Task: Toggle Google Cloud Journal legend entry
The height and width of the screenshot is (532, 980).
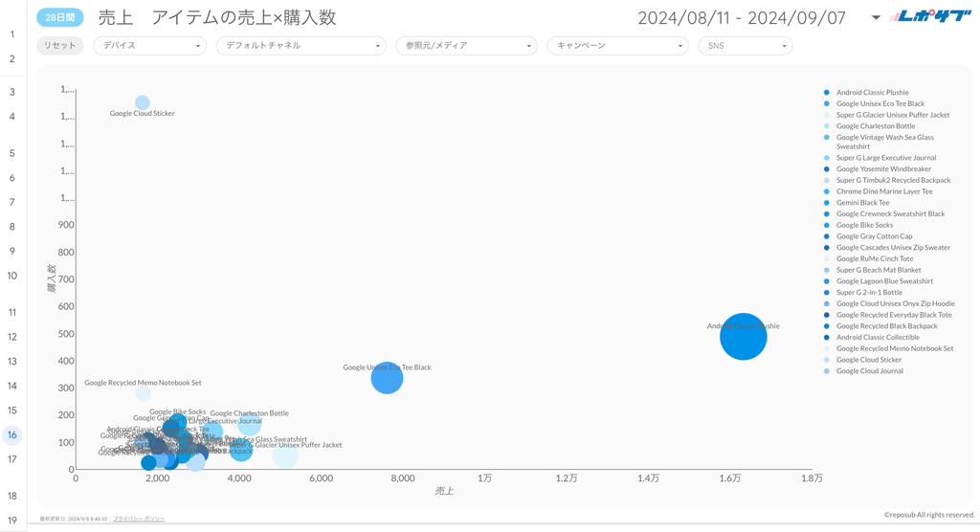Action: [869, 371]
